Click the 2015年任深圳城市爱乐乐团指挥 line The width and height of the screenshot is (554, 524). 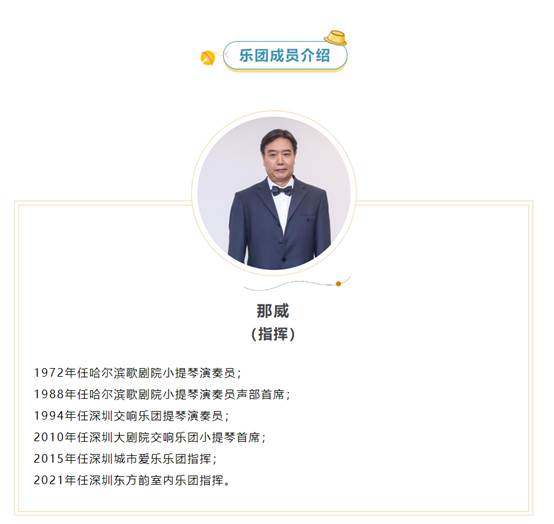[125, 459]
